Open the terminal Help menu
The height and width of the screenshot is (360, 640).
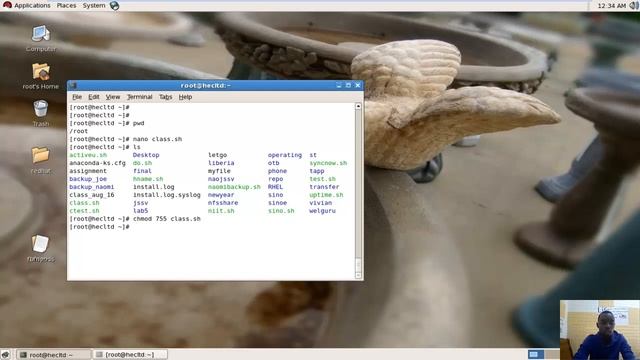185,97
